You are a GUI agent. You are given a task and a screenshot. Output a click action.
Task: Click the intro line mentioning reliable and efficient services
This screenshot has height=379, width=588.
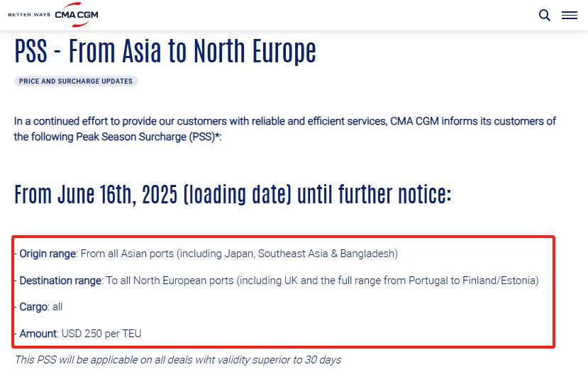tap(284, 121)
